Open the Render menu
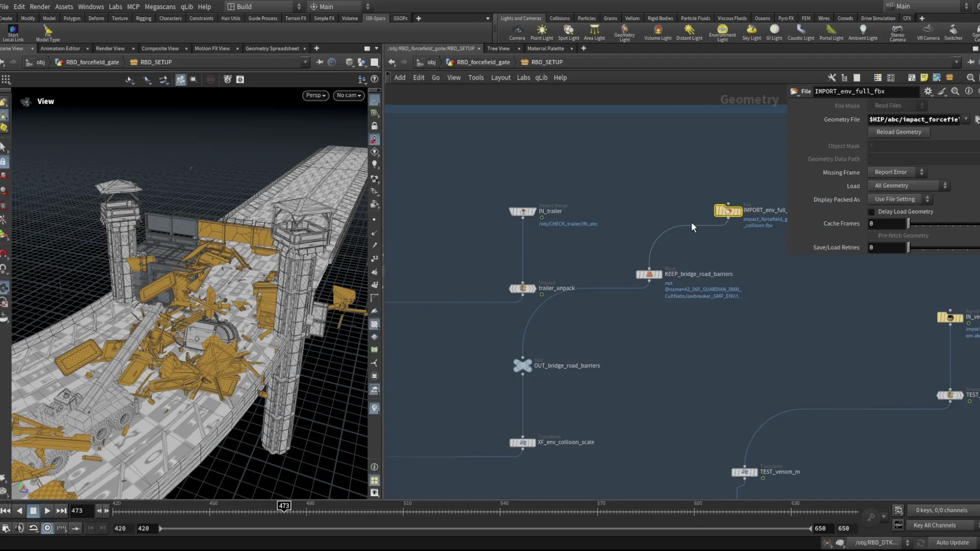This screenshot has width=980, height=551. coord(40,7)
